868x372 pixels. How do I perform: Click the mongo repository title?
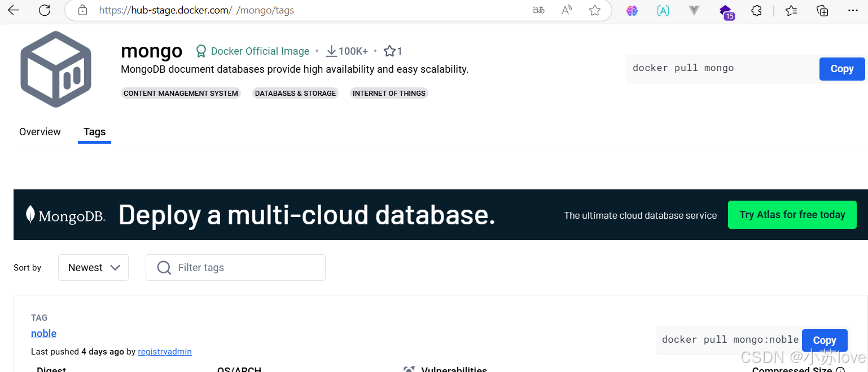pyautogui.click(x=152, y=51)
